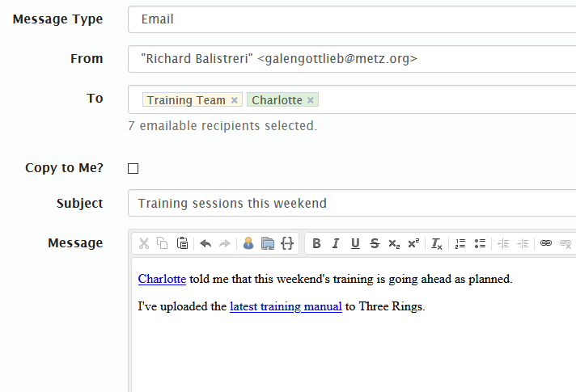Apply superscript formatting
Viewport: 576px width, 392px height.
[x=413, y=243]
